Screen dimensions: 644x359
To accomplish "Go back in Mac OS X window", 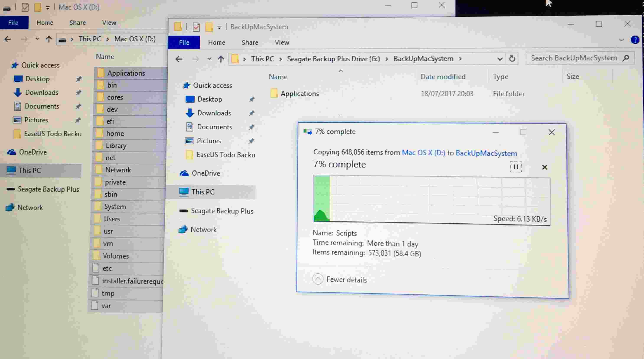I will (8, 39).
